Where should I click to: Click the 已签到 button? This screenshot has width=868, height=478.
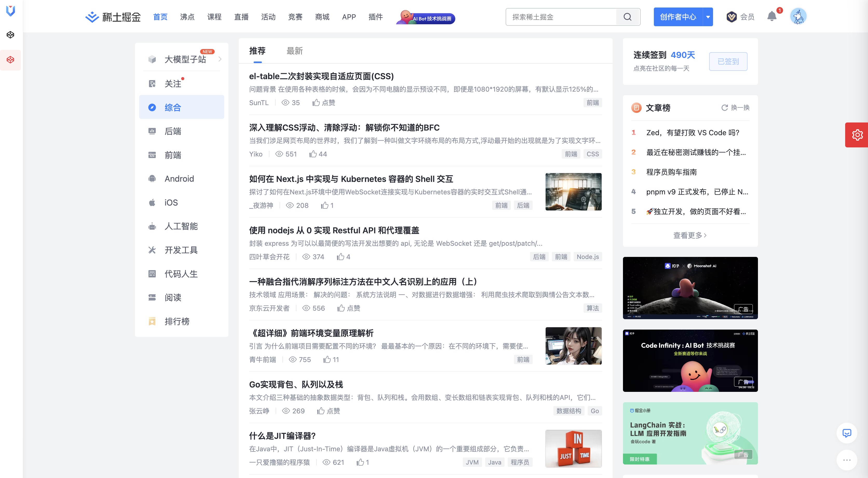click(x=728, y=61)
